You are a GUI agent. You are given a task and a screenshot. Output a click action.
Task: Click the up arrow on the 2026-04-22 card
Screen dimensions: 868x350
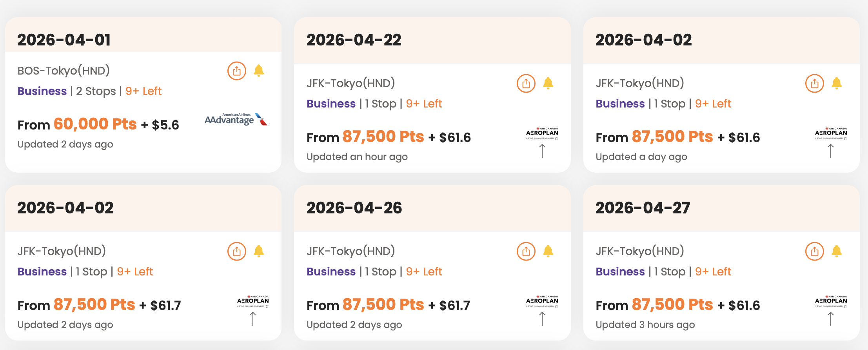pos(542,151)
